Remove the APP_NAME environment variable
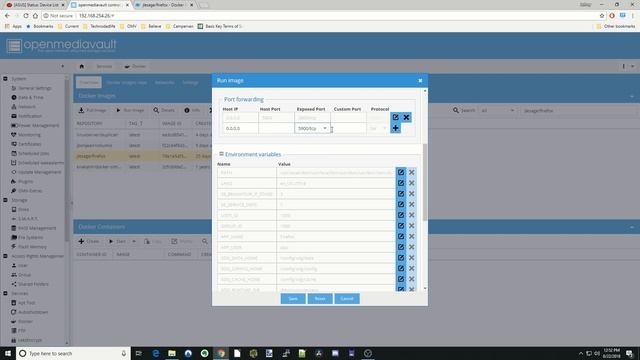 411,236
